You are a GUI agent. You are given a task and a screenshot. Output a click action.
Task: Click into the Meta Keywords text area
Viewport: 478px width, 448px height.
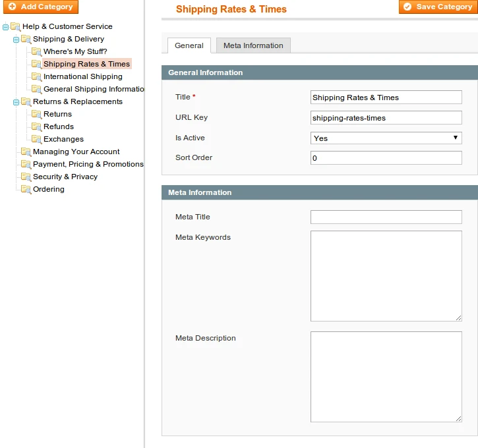coord(386,275)
